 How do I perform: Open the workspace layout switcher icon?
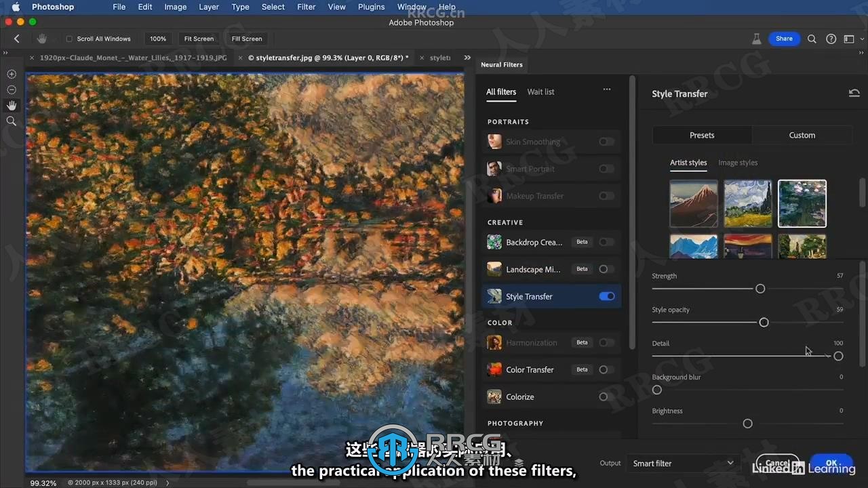pyautogui.click(x=848, y=39)
